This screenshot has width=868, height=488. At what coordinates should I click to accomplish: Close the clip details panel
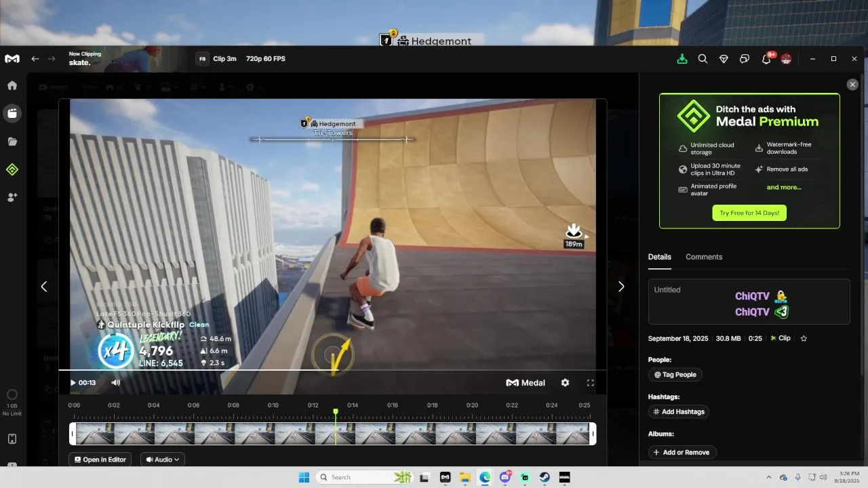click(x=852, y=85)
